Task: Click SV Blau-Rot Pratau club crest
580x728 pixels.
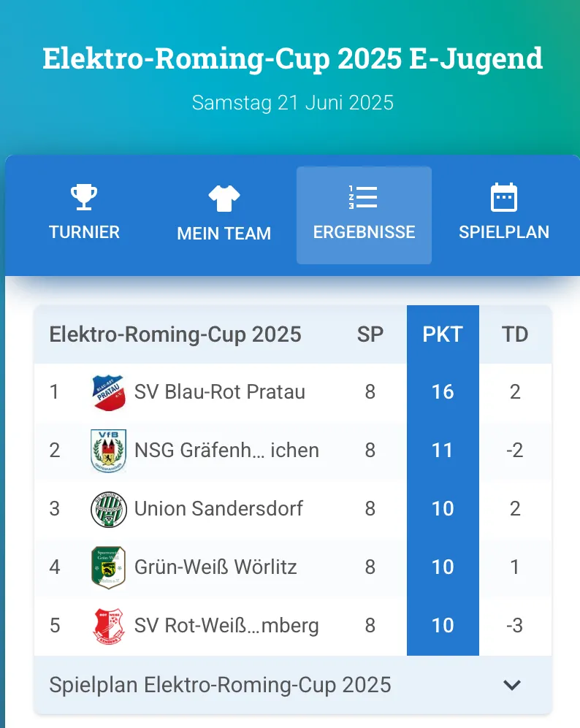Action: tap(109, 392)
